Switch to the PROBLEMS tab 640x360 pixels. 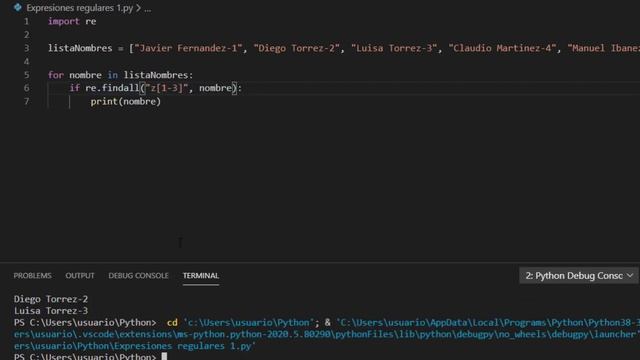[33, 276]
